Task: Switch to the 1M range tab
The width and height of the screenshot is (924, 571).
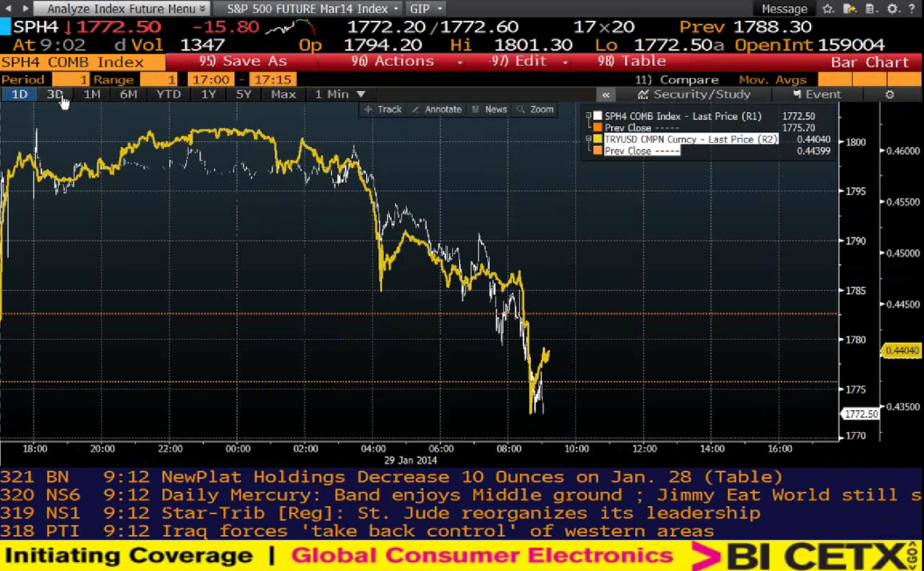Action: (92, 94)
